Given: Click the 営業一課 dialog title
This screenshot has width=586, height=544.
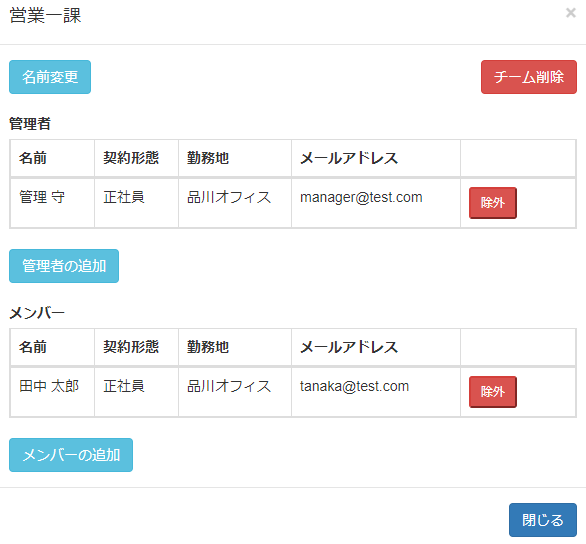Looking at the screenshot, I should (45, 16).
